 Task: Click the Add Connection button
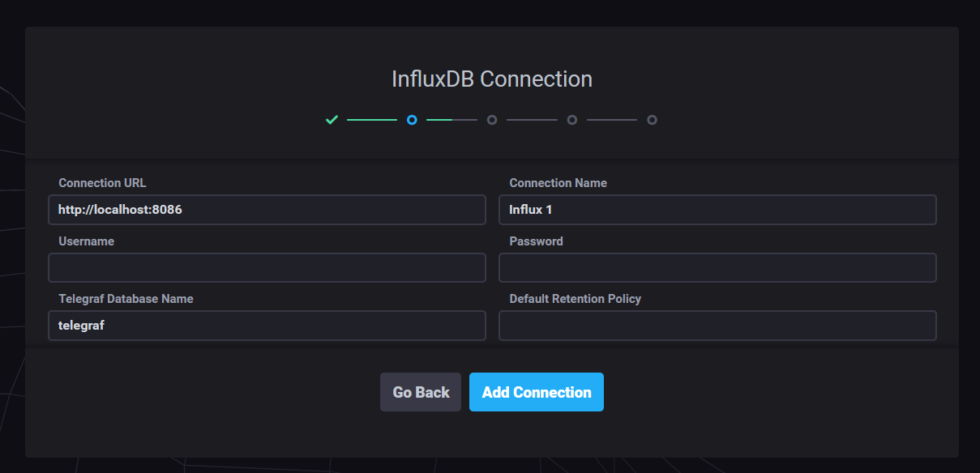click(x=537, y=392)
